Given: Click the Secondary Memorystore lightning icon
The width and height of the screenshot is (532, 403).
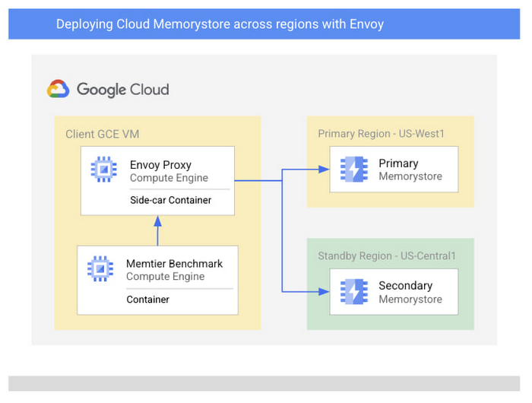Looking at the screenshot, I should (x=354, y=291).
